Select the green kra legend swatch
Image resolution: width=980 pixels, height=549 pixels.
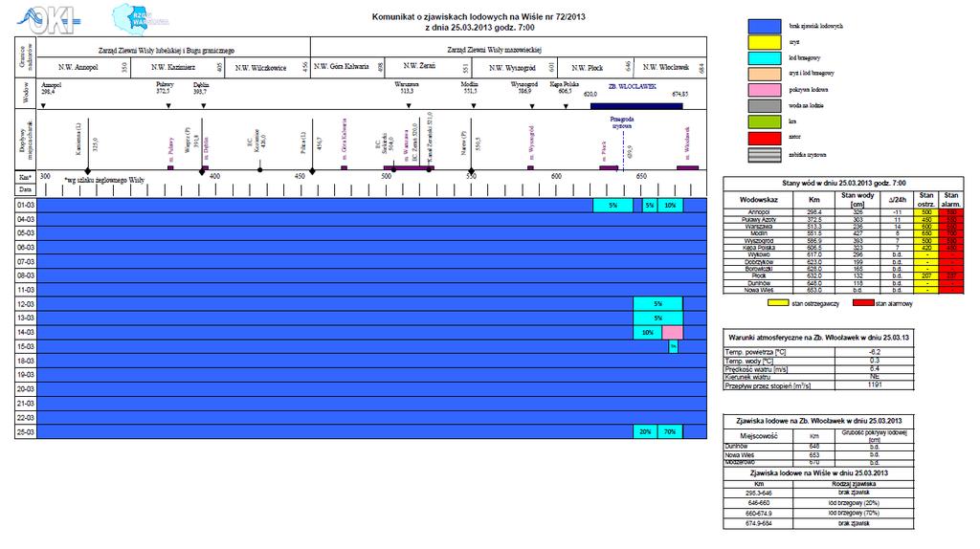click(765, 121)
